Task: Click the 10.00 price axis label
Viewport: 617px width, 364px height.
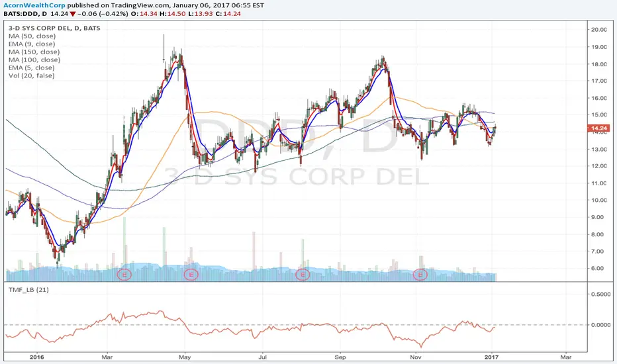Action: (x=598, y=200)
